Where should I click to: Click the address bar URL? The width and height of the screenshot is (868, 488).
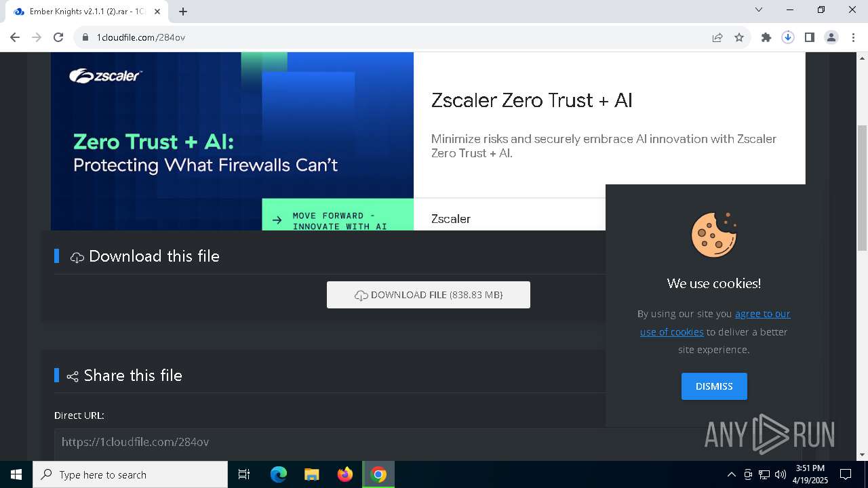141,37
